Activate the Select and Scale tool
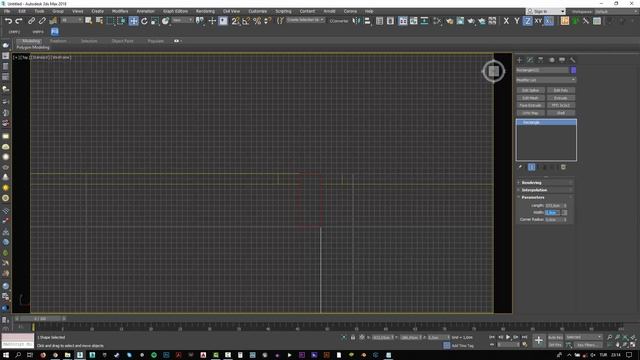This screenshot has width=640, height=360. pyautogui.click(x=155, y=21)
